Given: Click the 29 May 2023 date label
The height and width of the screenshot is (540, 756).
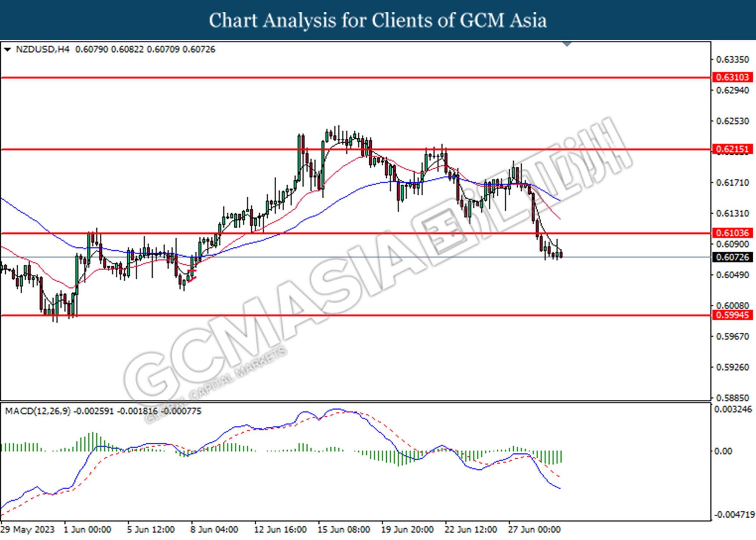Looking at the screenshot, I should tap(28, 529).
